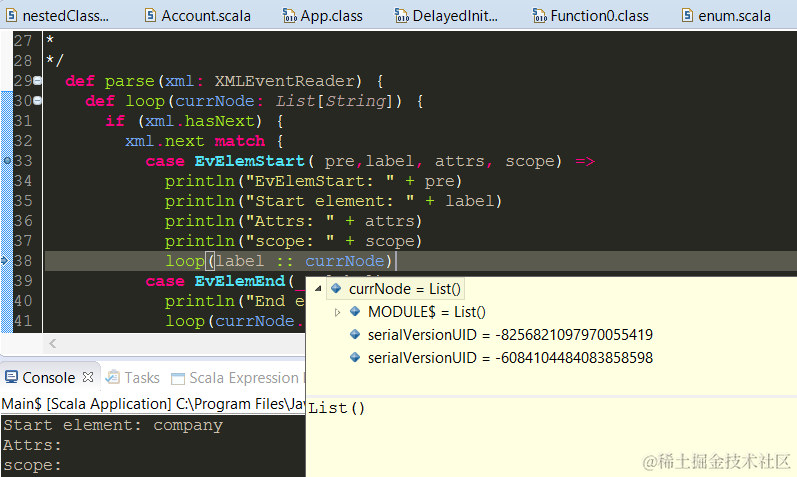
Task: Select serialVersionUID = -6084104484083858598 row
Action: pyautogui.click(x=501, y=357)
